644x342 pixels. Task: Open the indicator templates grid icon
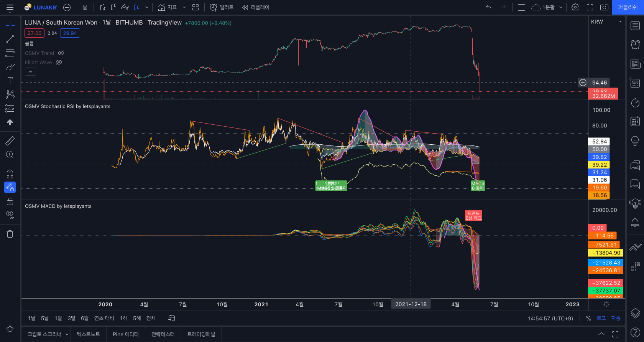coord(195,7)
